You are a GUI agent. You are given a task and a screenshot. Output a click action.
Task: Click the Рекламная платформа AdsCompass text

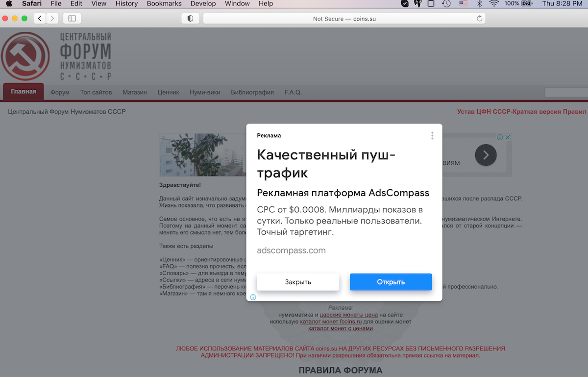(x=343, y=193)
